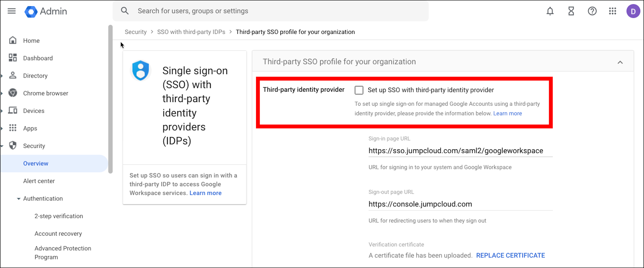Screen dimensions: 644x268
Task: Open Alert center in the sidebar
Action: (39, 181)
